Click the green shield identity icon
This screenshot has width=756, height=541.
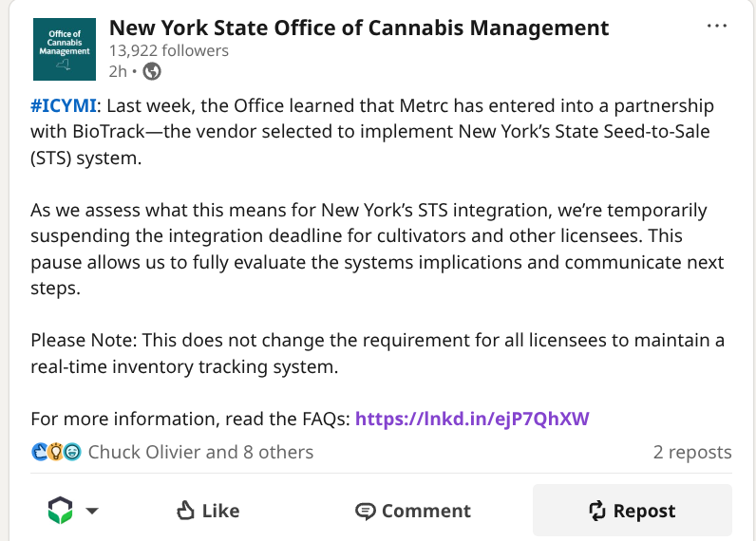click(x=60, y=511)
